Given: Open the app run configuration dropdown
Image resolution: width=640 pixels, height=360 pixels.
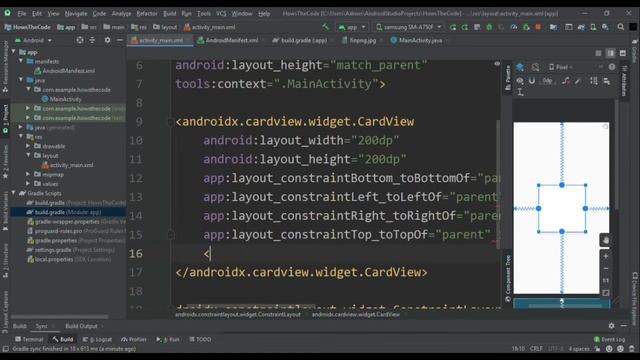Looking at the screenshot, I should 352,27.
